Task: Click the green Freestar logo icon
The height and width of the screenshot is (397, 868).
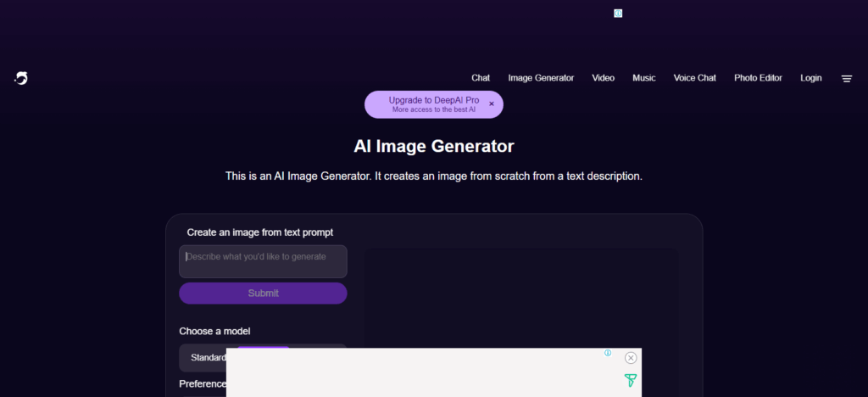Action: [631, 381]
